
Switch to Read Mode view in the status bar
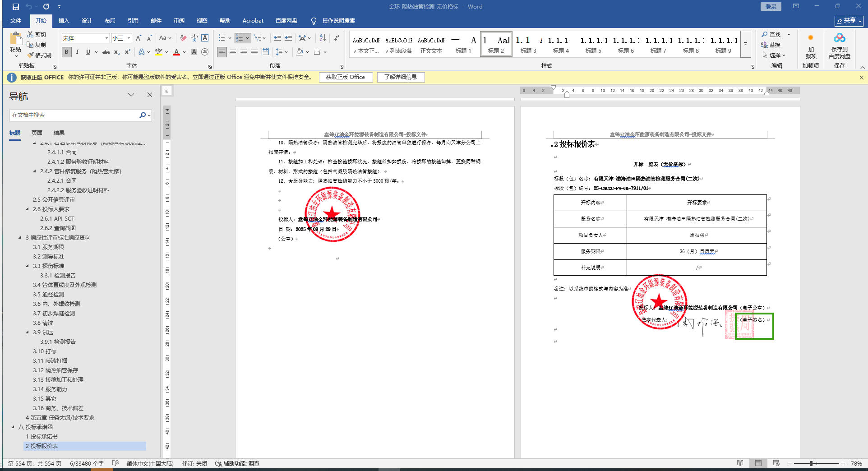pyautogui.click(x=740, y=463)
